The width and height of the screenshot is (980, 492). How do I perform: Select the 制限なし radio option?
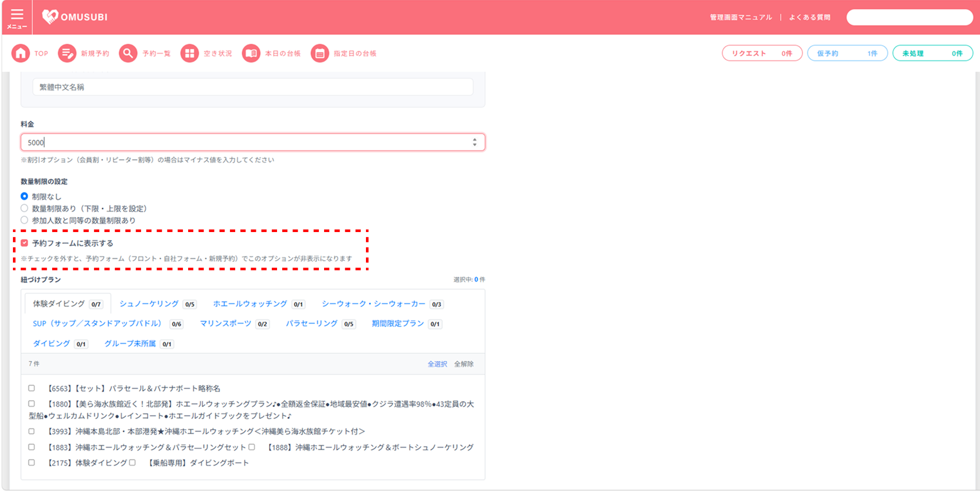pos(24,196)
